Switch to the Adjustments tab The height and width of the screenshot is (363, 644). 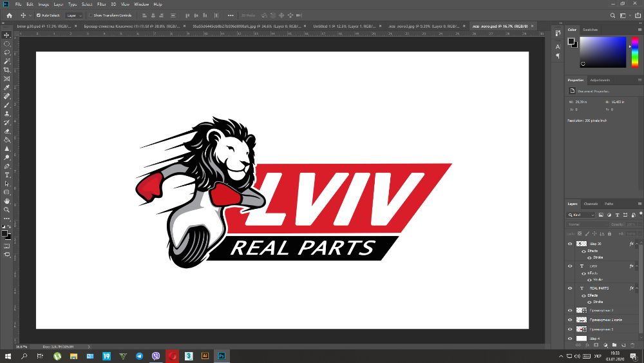600,80
